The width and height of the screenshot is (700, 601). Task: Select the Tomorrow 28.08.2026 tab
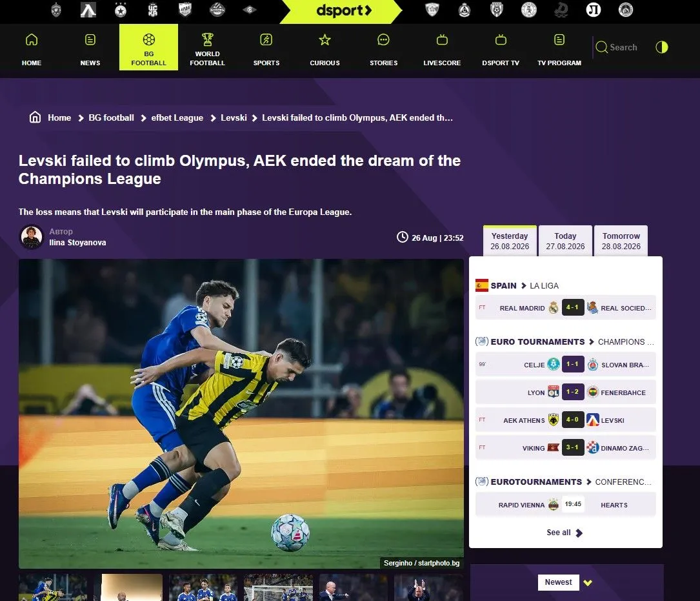[x=621, y=241]
